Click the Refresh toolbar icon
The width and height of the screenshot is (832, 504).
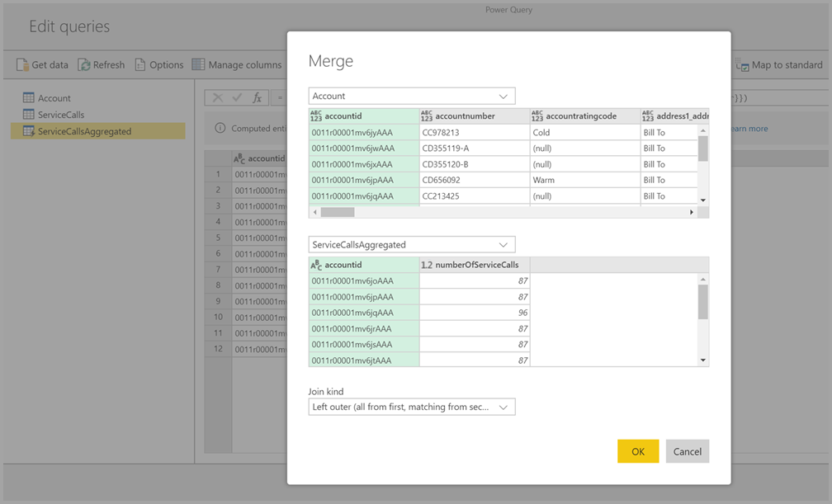tap(84, 64)
